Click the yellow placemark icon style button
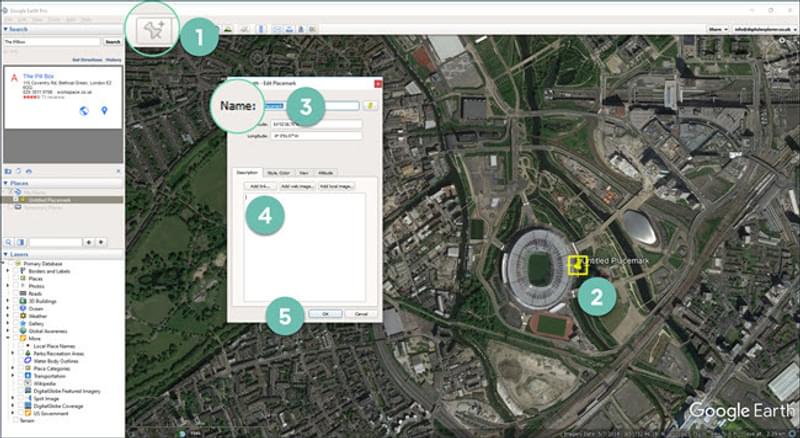 pyautogui.click(x=369, y=104)
